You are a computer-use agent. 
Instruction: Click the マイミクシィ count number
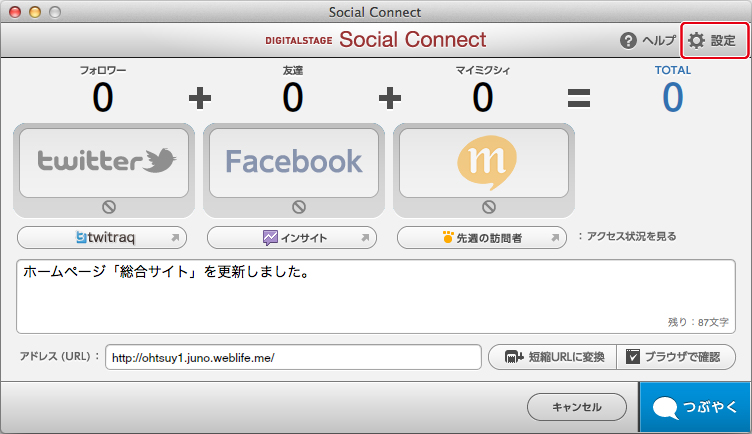click(482, 97)
